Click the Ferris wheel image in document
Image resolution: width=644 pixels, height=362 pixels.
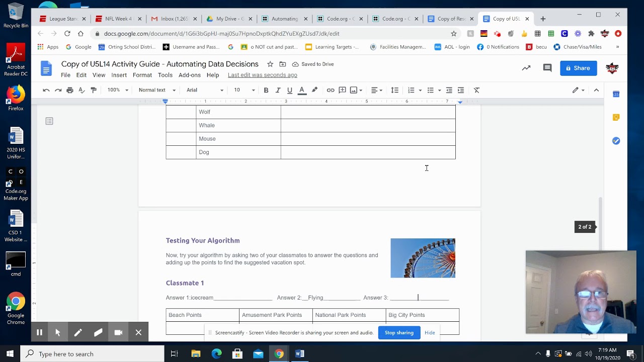tap(423, 258)
